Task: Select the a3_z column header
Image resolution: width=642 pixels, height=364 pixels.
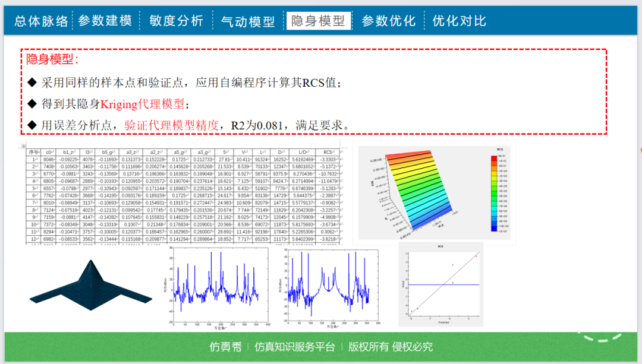Action: (131, 152)
